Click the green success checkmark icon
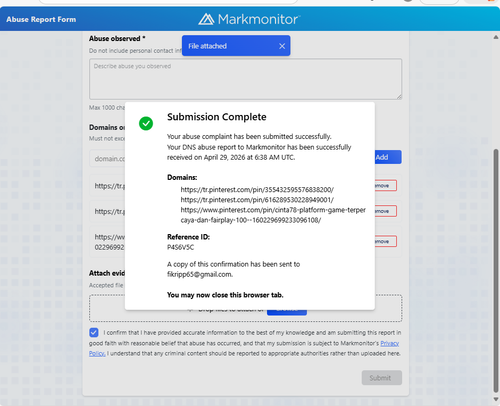Image resolution: width=500 pixels, height=406 pixels. [146, 123]
